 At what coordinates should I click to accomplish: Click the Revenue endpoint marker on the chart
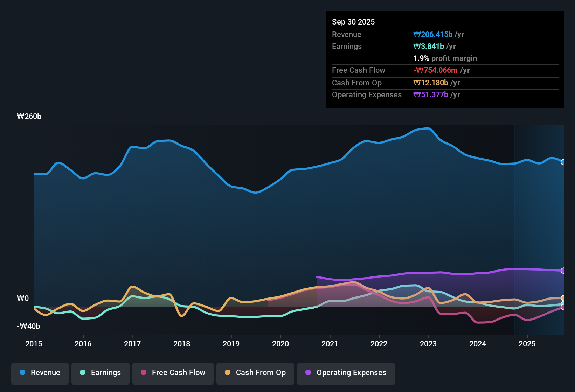(x=563, y=162)
